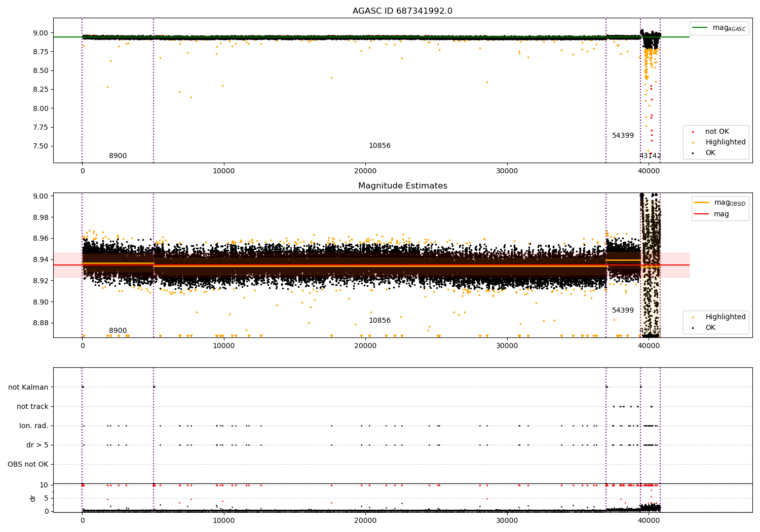Image resolution: width=760 pixels, height=532 pixels.
Task: Click the plot title AGASC ID 687341992.0
Action: [402, 11]
